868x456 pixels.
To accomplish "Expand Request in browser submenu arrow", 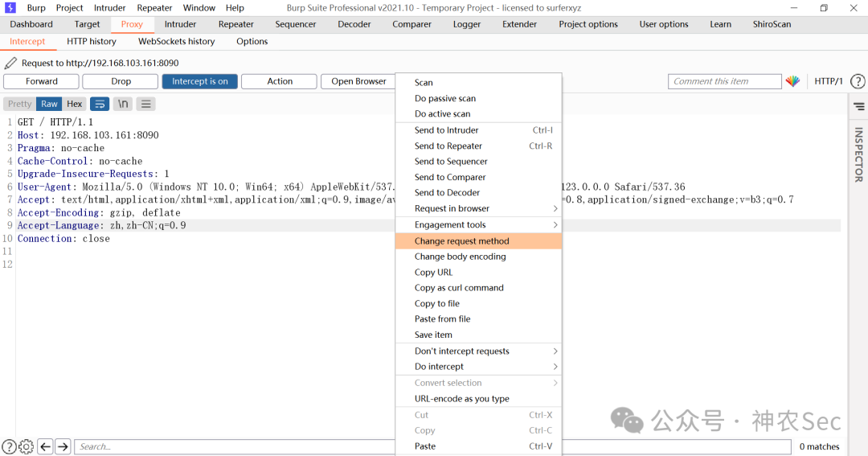I will pos(555,209).
